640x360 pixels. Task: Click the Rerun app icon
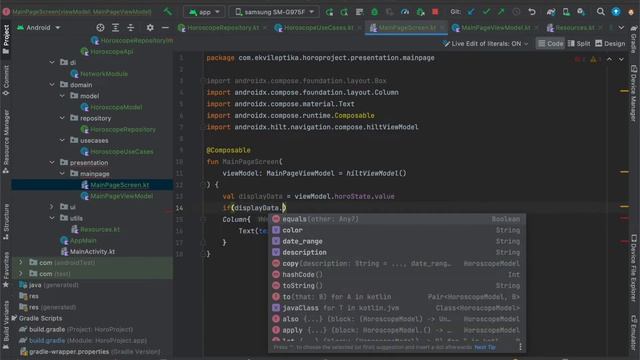[329, 12]
